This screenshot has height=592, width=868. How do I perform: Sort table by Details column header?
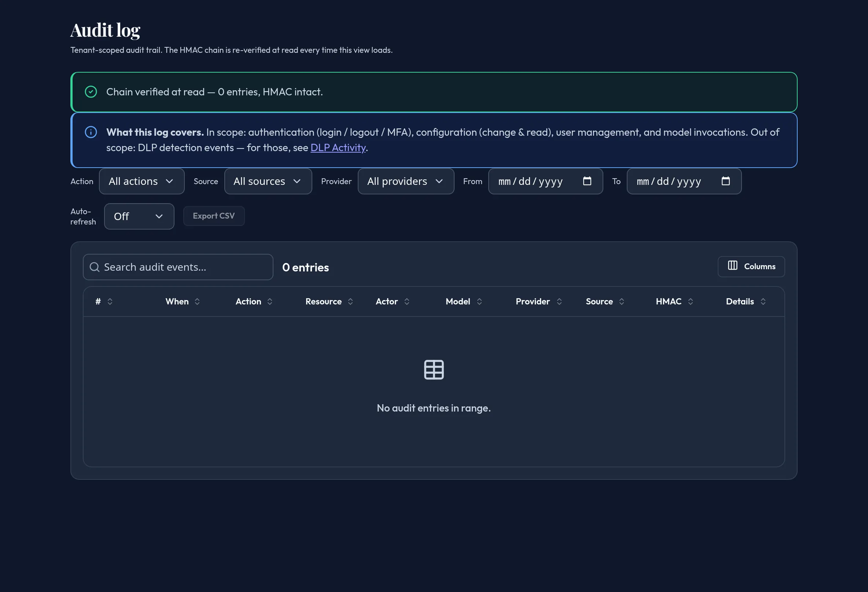[x=739, y=302]
